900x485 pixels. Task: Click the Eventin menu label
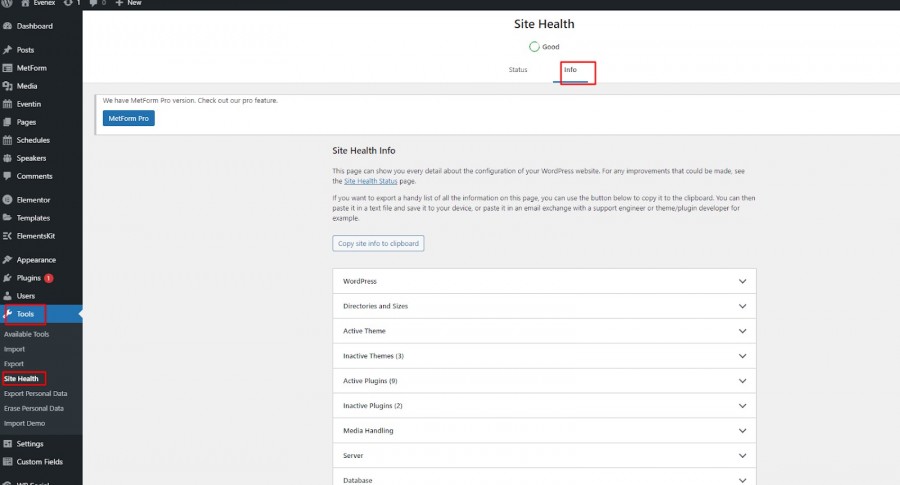click(x=29, y=104)
